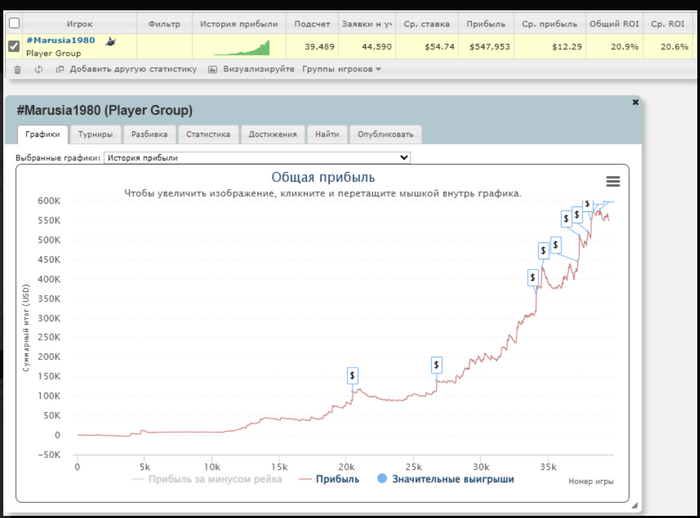
Task: Click the resize grip at the chart corner
Action: coord(634,505)
